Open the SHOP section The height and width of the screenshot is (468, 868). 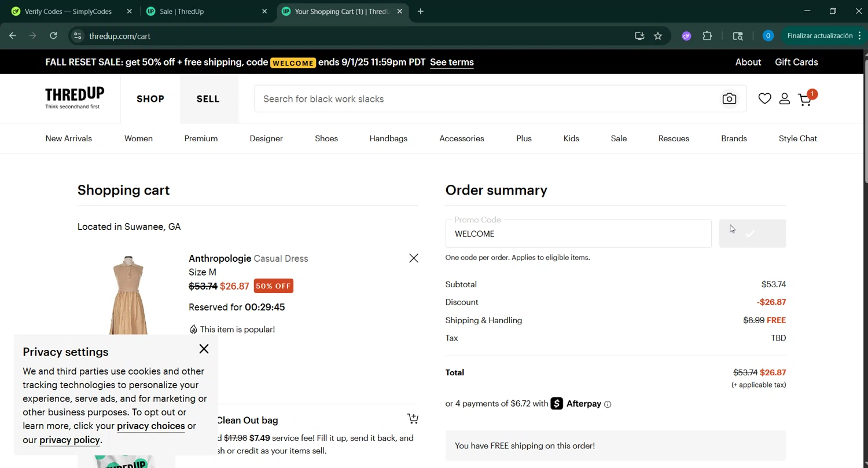coord(150,99)
